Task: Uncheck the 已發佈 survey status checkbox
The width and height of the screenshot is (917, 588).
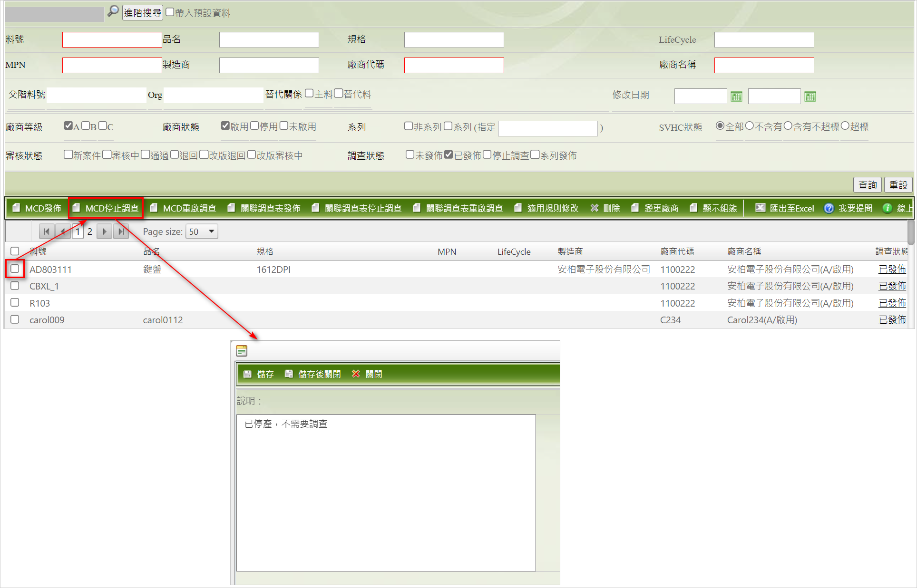Action: point(449,154)
